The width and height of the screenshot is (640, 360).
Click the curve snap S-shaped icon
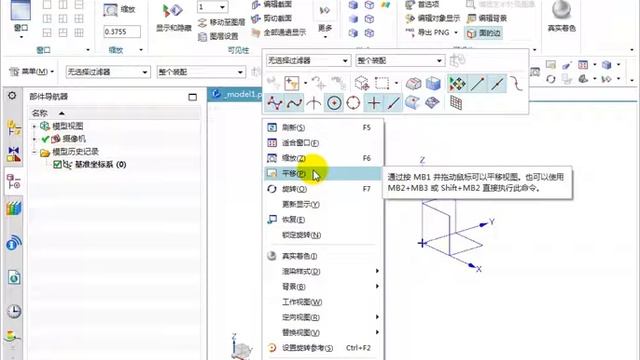click(x=516, y=83)
